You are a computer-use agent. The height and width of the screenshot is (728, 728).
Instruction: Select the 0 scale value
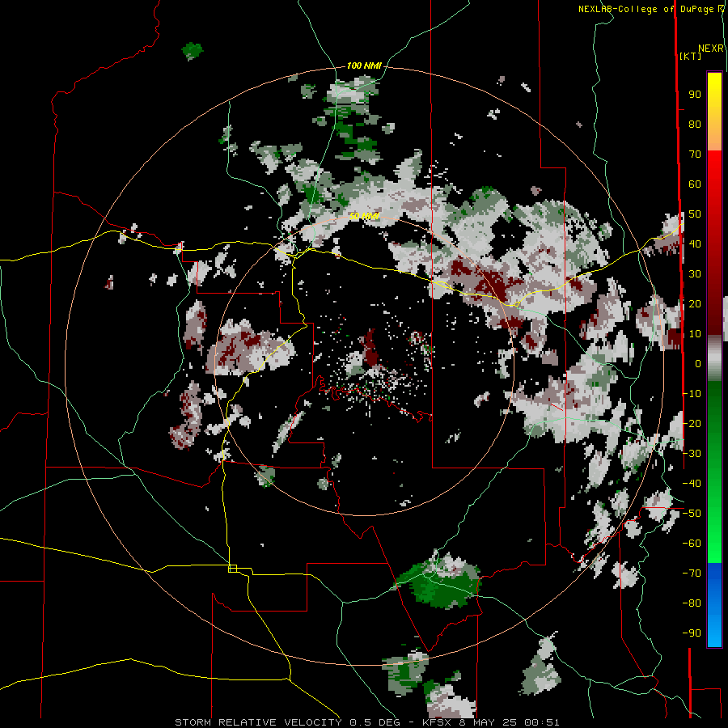coord(698,364)
